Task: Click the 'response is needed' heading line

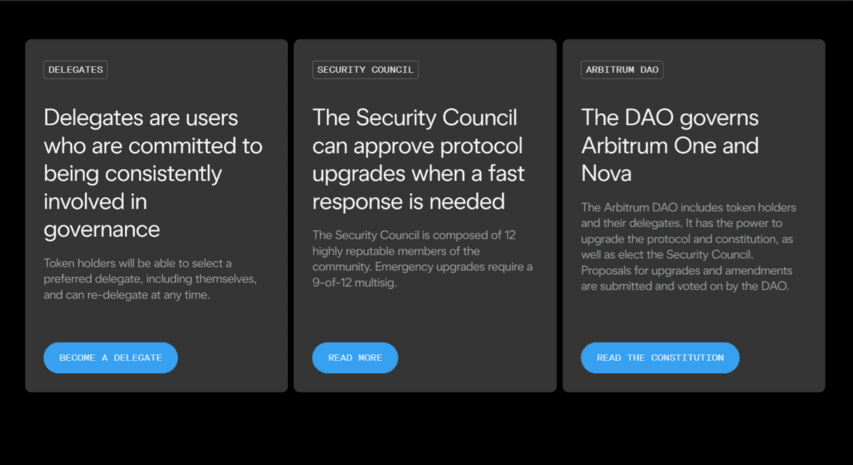Action: pyautogui.click(x=409, y=202)
